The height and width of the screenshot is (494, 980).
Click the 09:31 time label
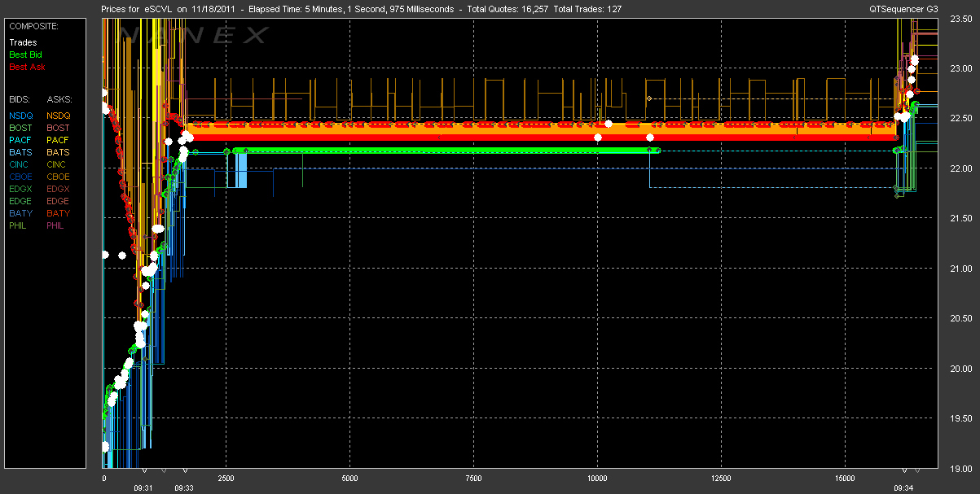pos(143,488)
